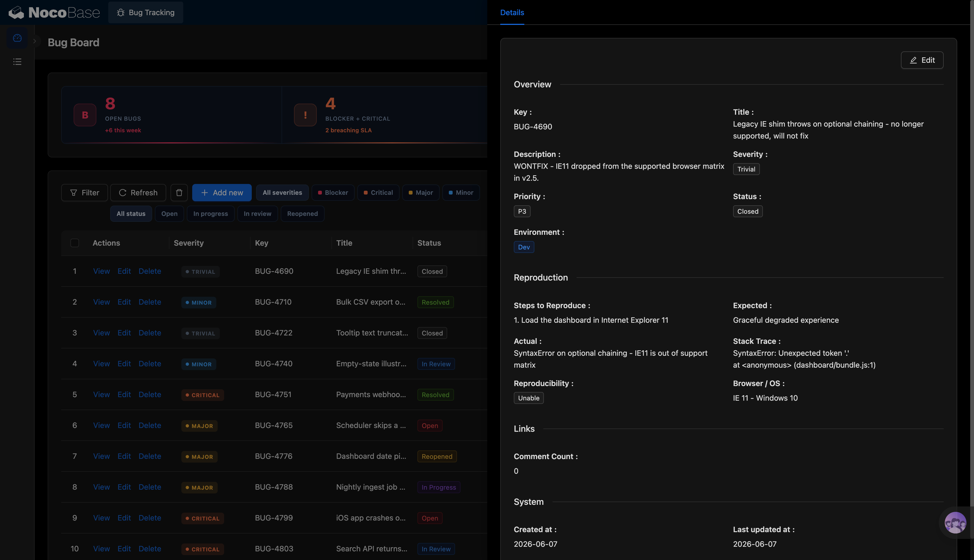The image size is (974, 560).
Task: Click the BUG-4690 key value in details
Action: pos(532,127)
